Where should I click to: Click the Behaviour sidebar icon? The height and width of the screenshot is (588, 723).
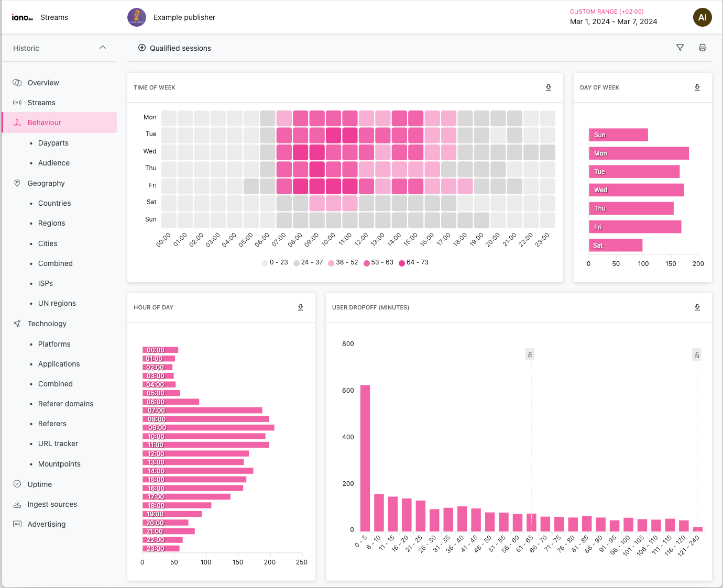(x=17, y=123)
